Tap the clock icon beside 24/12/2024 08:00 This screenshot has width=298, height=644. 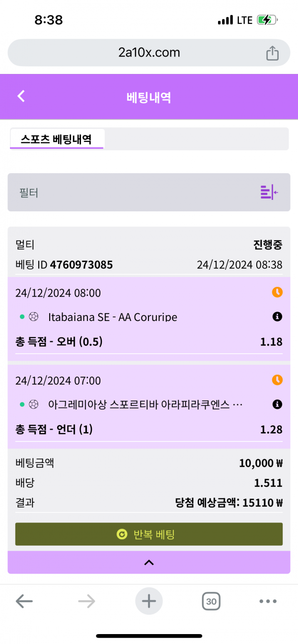point(277,292)
